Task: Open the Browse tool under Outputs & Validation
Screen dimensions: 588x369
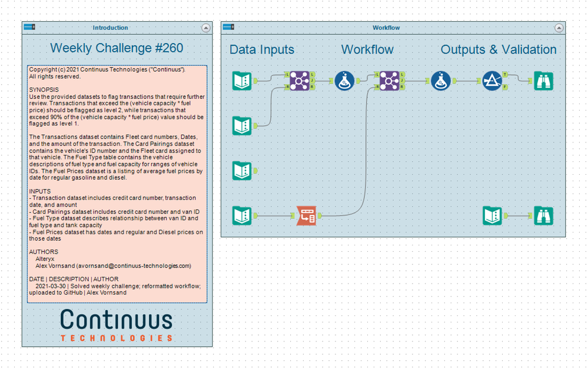Action: (543, 81)
